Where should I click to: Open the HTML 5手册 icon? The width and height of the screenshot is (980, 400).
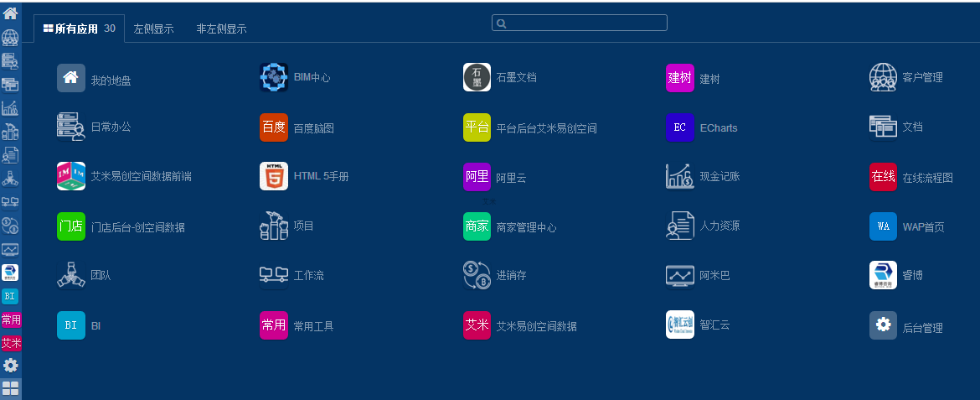click(274, 176)
